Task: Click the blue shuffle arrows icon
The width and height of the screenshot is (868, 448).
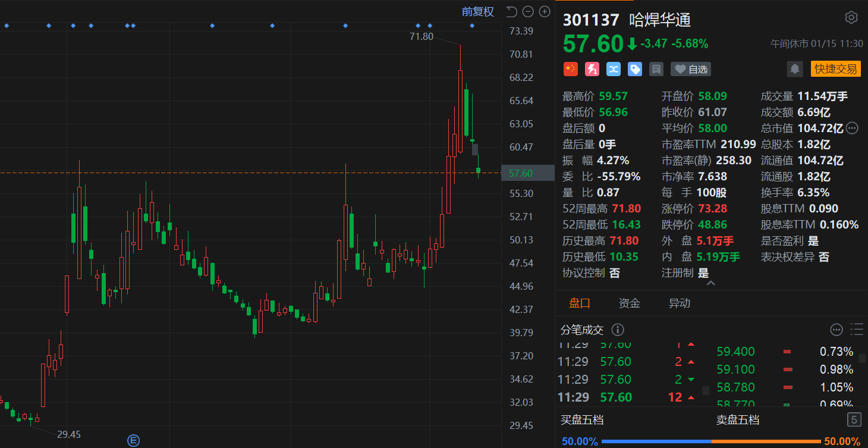Action: (x=614, y=69)
